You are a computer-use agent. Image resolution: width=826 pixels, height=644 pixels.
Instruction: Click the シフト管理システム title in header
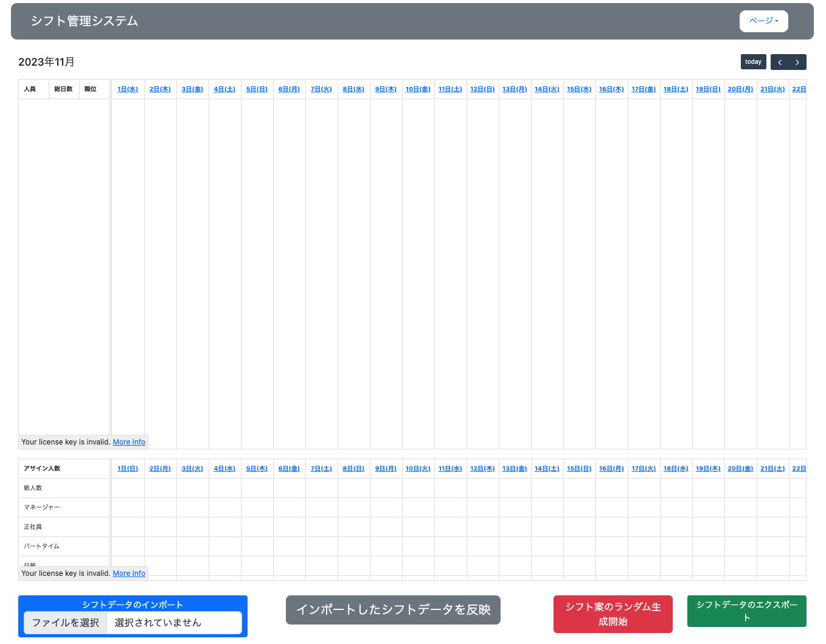pos(85,21)
